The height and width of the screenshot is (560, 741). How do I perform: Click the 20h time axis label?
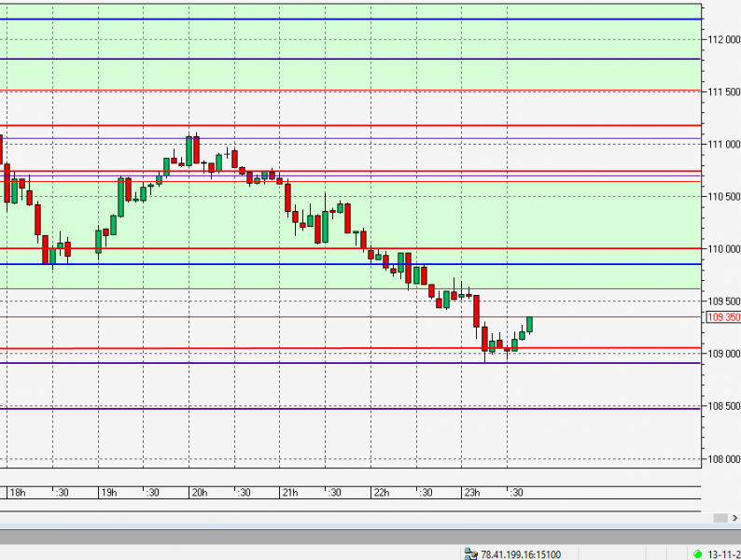tap(200, 493)
